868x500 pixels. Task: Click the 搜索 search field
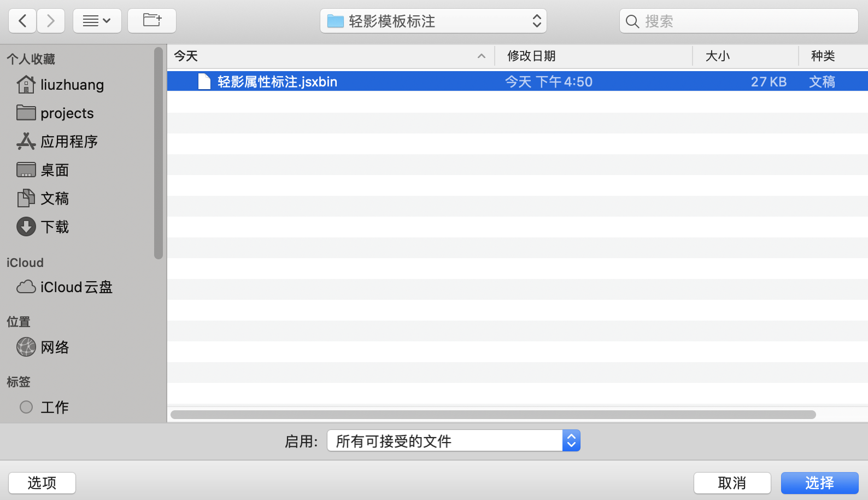tap(739, 21)
